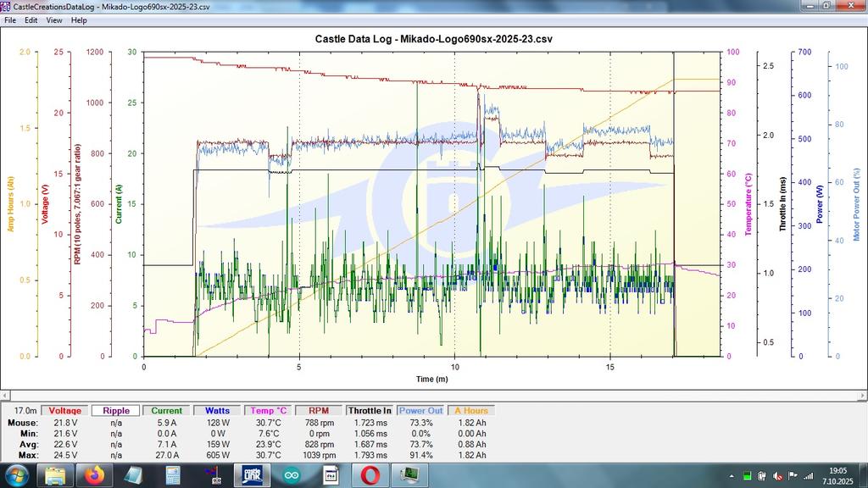Viewport: 868px width, 488px height.
Task: Open the View menu
Action: 54,19
